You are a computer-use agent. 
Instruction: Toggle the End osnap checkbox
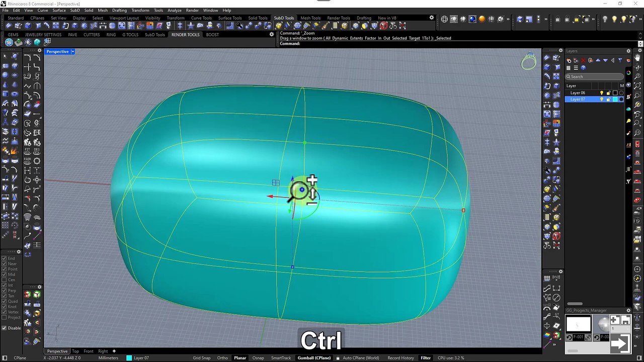(x=4, y=258)
